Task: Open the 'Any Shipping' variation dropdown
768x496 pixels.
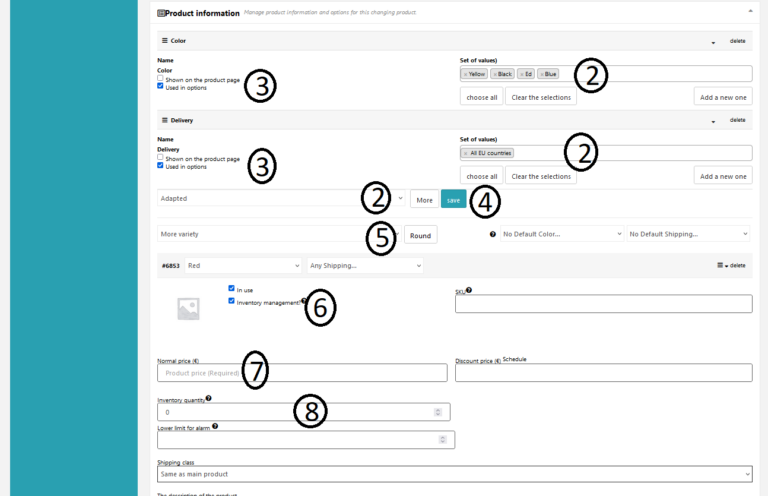Action: tap(365, 265)
